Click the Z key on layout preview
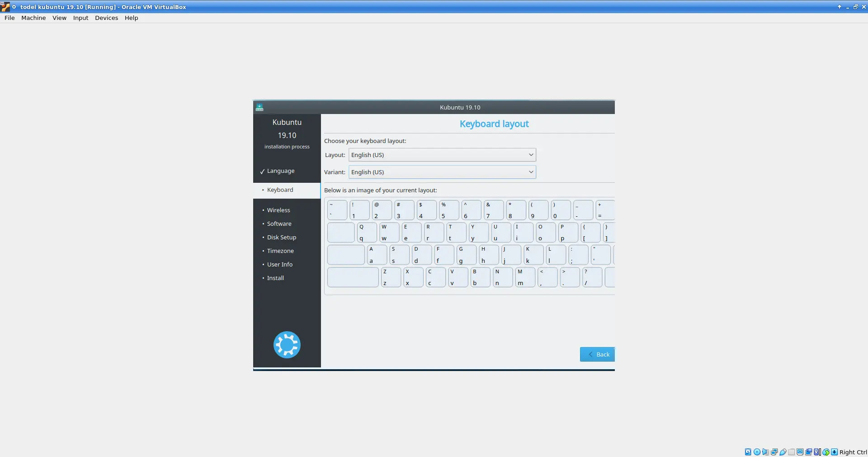868x457 pixels. tap(391, 277)
